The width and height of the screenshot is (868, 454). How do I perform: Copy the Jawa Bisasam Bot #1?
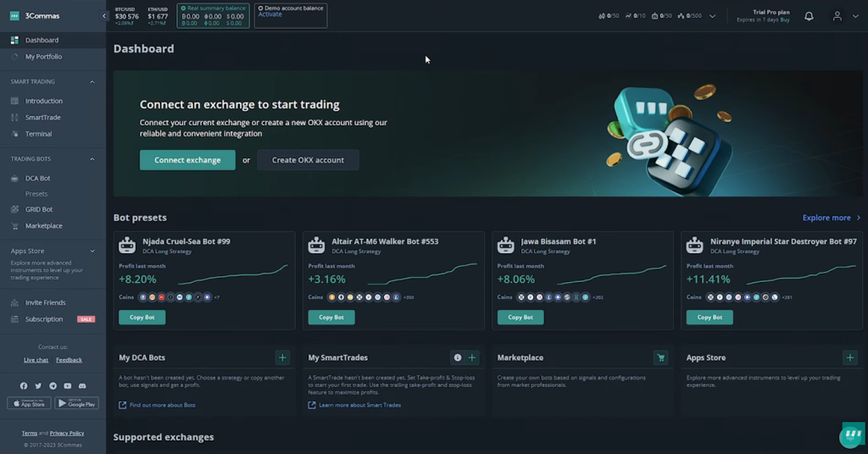[x=520, y=318]
